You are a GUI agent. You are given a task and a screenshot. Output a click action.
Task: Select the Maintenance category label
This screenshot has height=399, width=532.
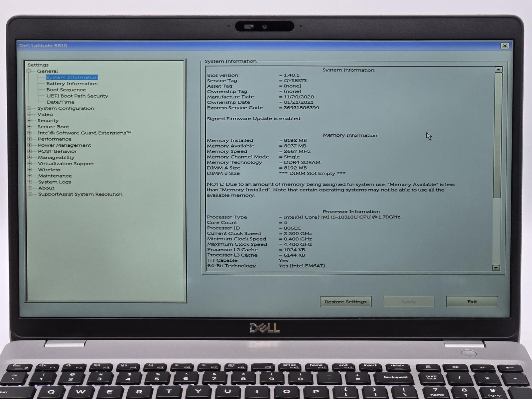click(x=55, y=176)
